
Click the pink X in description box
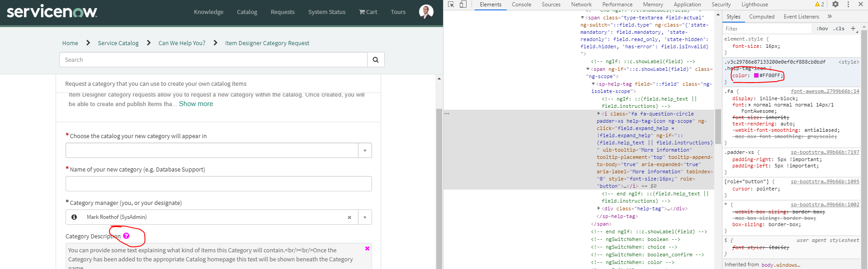367,249
